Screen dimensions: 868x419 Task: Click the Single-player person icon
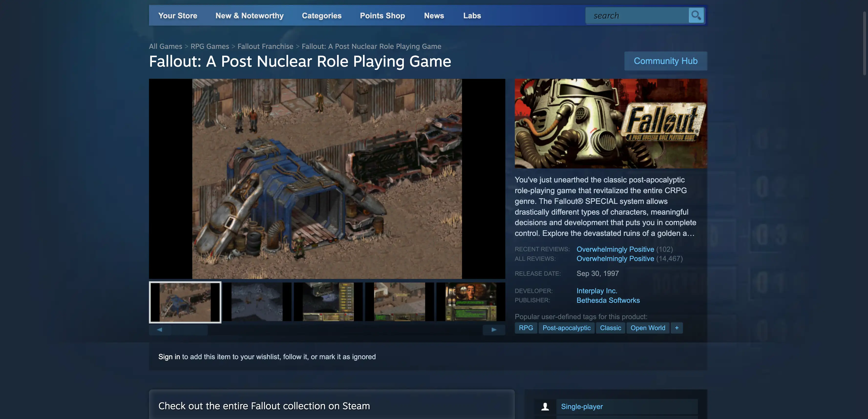coord(545,407)
